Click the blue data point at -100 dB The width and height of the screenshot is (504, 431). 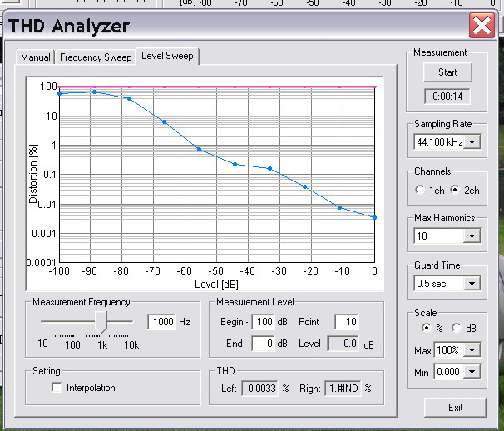pyautogui.click(x=59, y=93)
